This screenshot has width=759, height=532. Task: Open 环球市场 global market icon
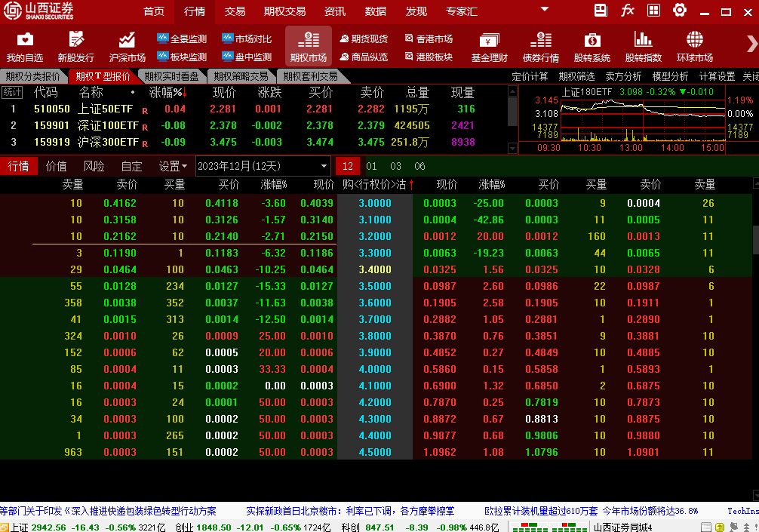click(x=695, y=47)
